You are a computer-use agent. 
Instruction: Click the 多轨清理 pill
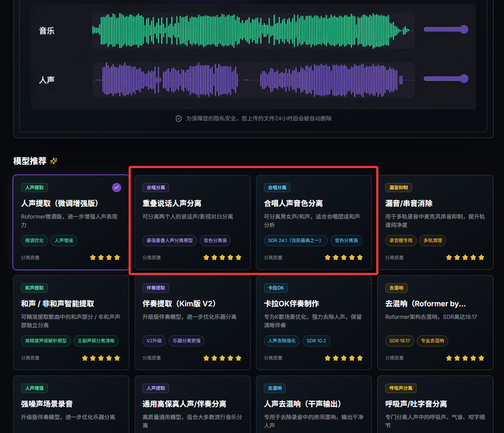433,240
